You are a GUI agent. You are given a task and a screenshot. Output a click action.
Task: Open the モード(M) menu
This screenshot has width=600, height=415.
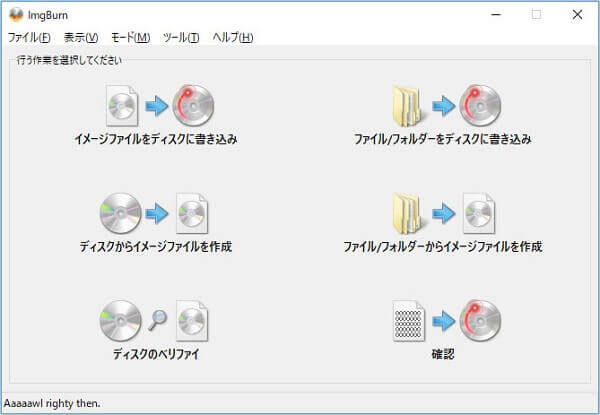tap(130, 37)
